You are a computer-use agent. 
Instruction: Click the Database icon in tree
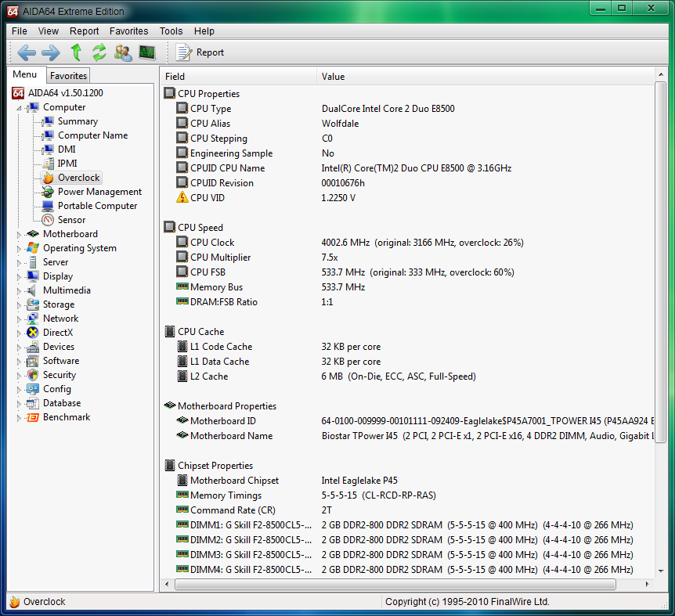point(33,403)
